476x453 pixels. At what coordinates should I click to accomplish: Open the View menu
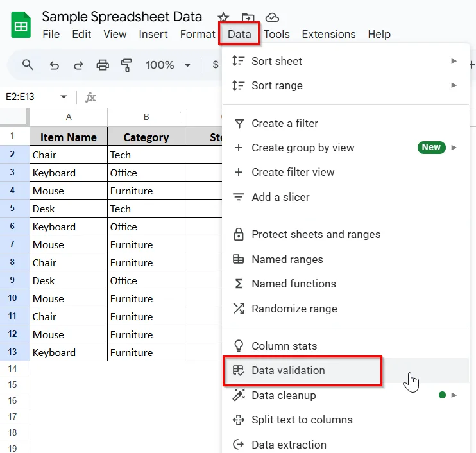point(115,34)
